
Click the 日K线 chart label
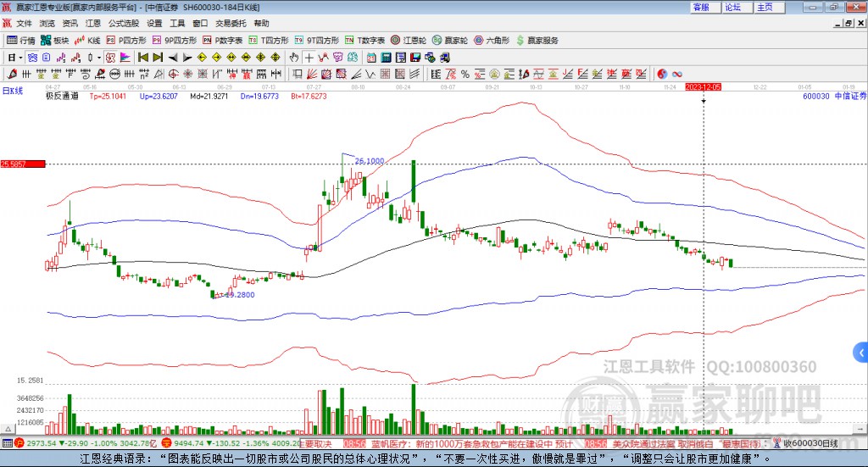tap(13, 91)
